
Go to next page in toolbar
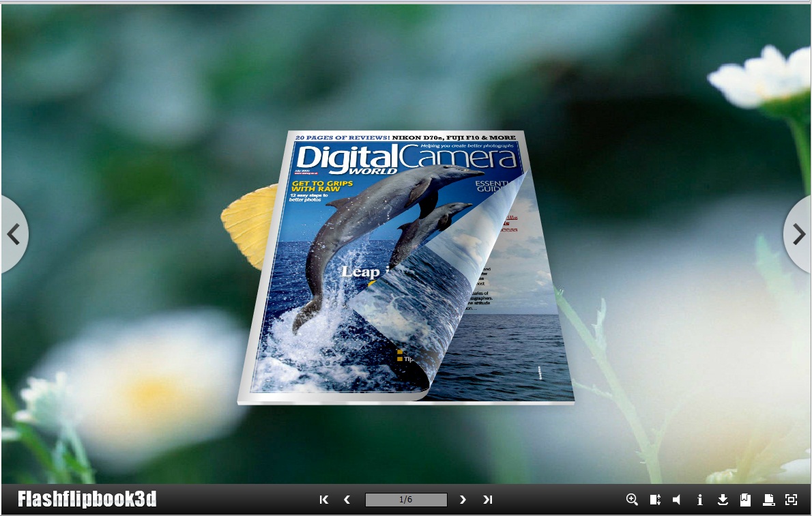(x=463, y=500)
